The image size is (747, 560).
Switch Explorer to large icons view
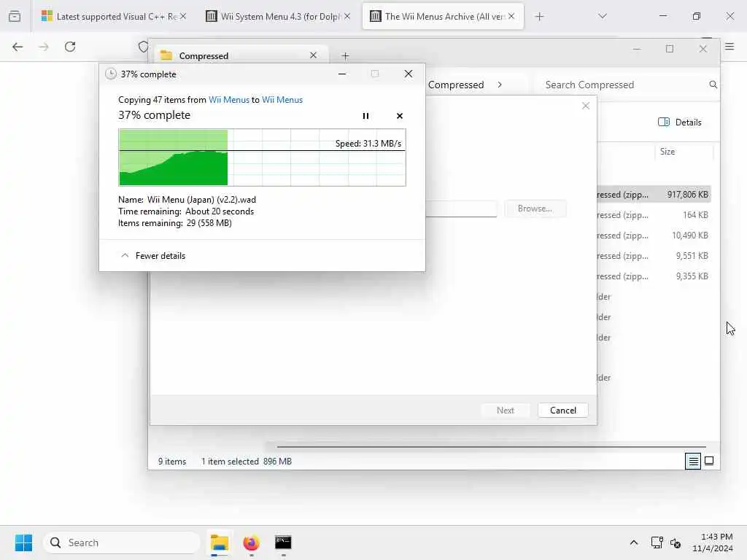709,461
